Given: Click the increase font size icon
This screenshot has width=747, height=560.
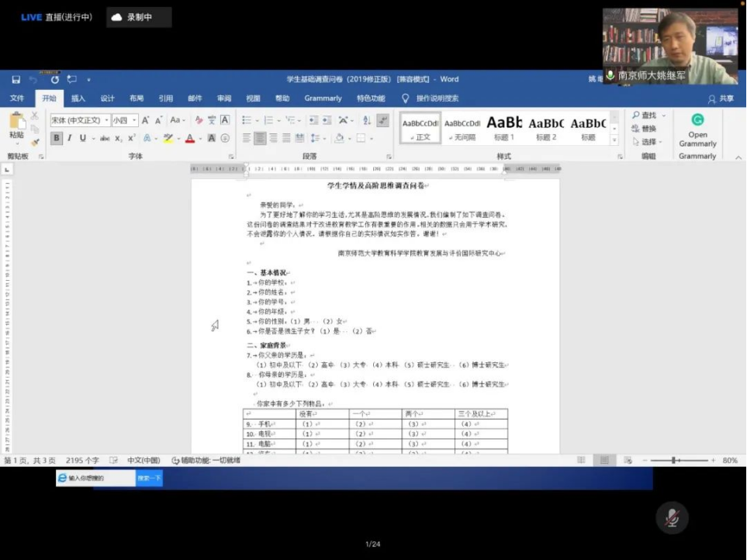Looking at the screenshot, I should [x=145, y=120].
